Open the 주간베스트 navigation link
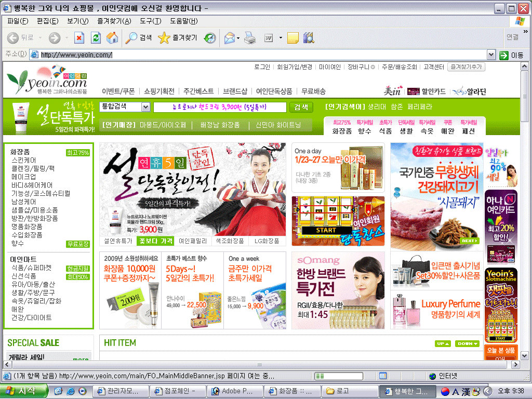The width and height of the screenshot is (532, 399). point(198,91)
